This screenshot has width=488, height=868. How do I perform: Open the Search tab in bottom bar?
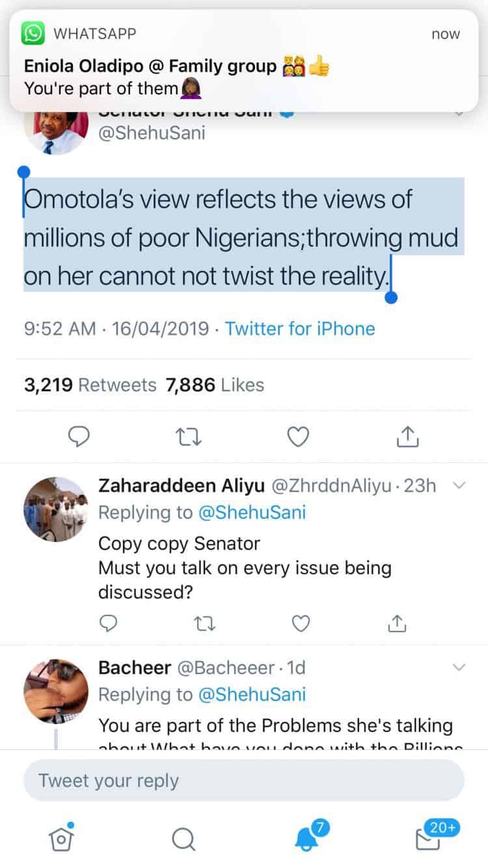coord(183,839)
